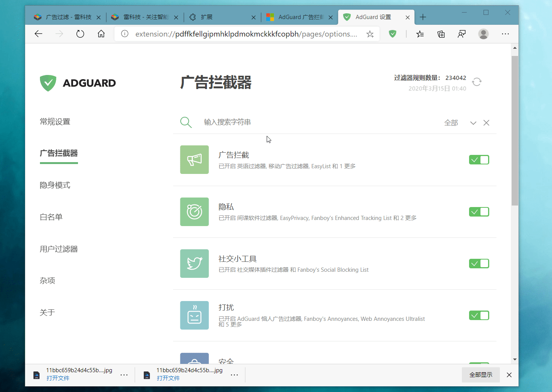Go to 常规设置 in sidebar
This screenshot has width=552, height=392.
[55, 122]
